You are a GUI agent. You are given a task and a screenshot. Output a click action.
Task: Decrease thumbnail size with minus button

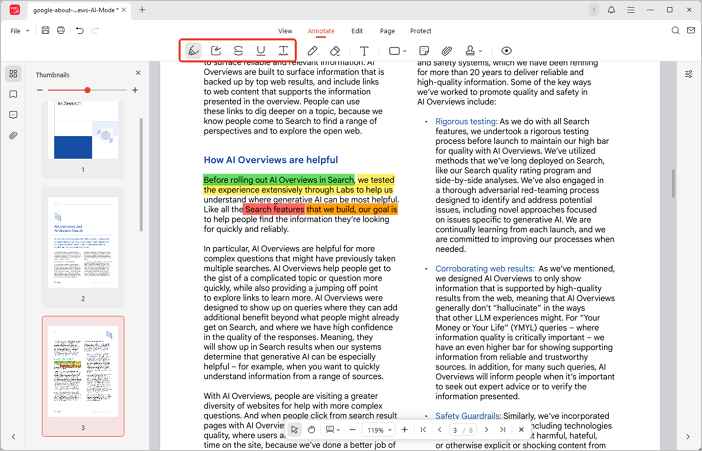click(x=40, y=90)
